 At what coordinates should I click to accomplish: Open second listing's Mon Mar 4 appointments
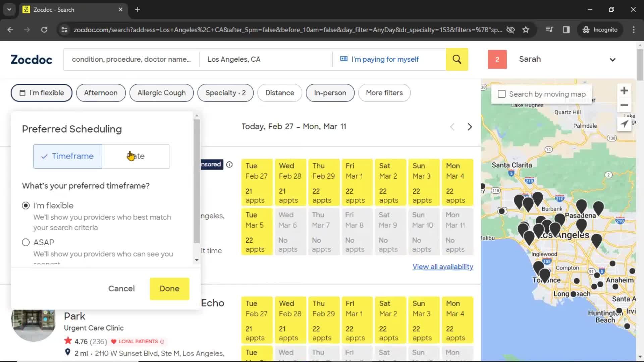coord(458,320)
